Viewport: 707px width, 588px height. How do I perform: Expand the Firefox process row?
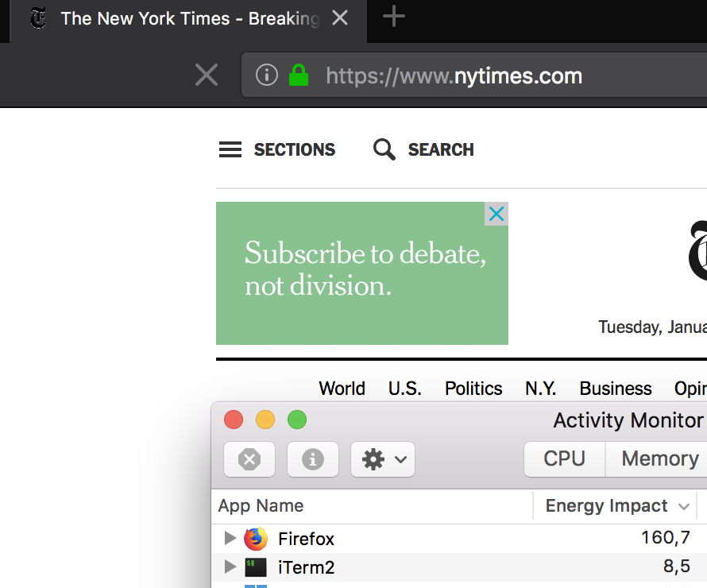[230, 538]
